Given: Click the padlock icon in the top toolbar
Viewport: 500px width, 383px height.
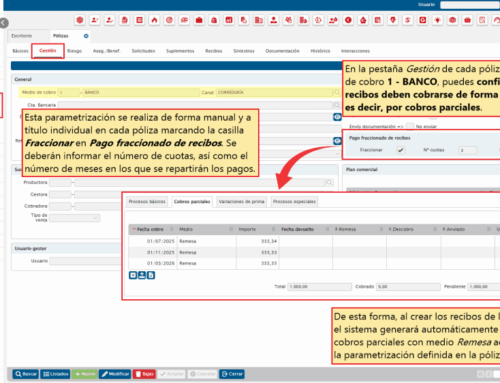Looking at the screenshot, I should pos(214,20).
